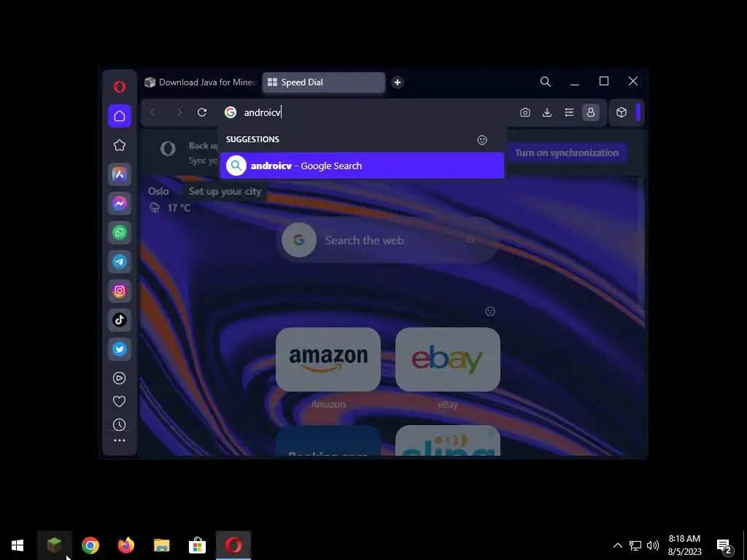The height and width of the screenshot is (560, 747).
Task: Open the notification center icon
Action: click(x=724, y=545)
